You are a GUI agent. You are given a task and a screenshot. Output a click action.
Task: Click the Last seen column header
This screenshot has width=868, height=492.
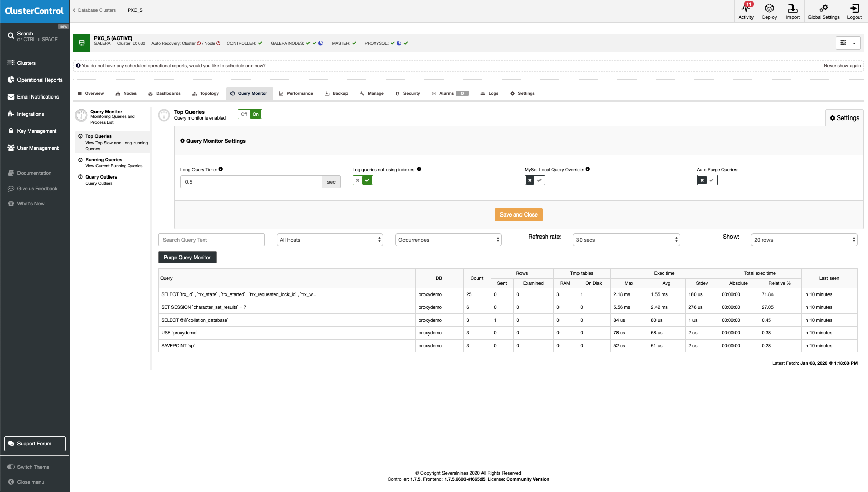[x=829, y=278]
